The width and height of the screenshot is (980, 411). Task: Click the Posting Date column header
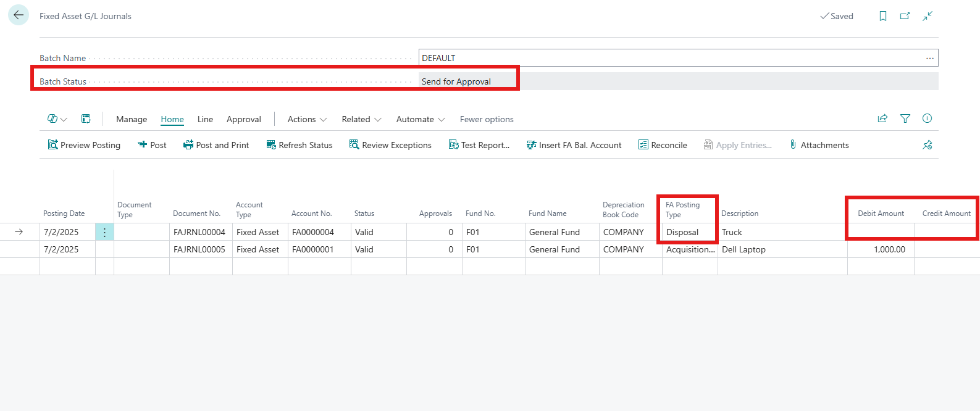[x=64, y=214]
